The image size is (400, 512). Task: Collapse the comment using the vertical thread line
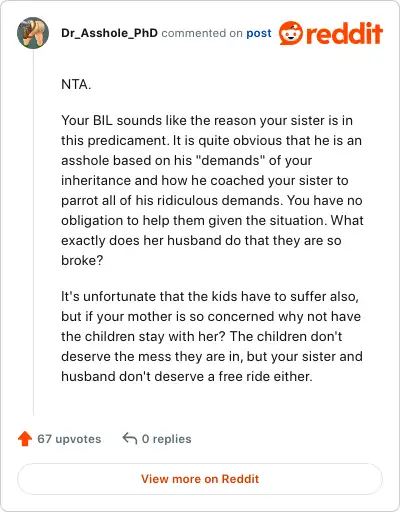(x=33, y=232)
